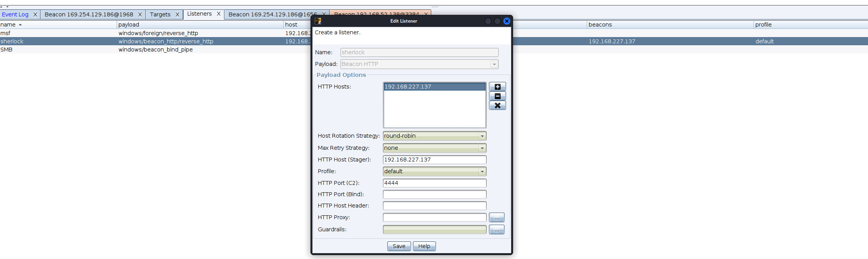Click the minus icon to remove host
This screenshot has height=259, width=868.
click(x=497, y=96)
